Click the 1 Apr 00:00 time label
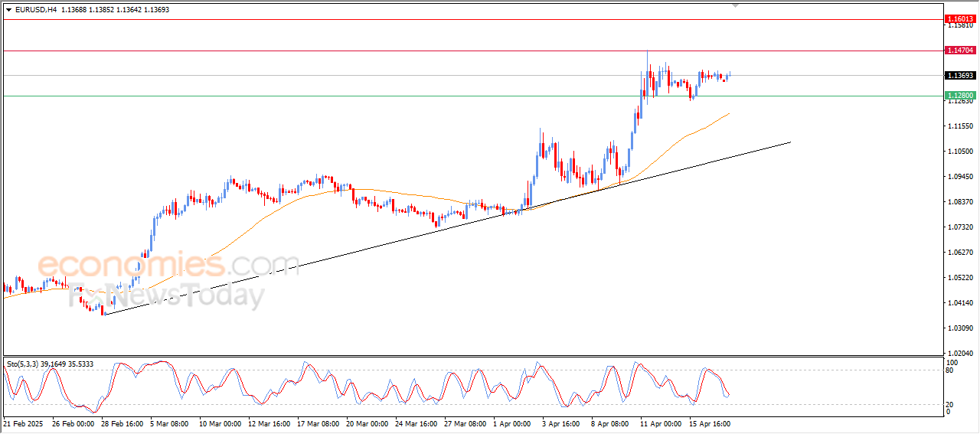The height and width of the screenshot is (434, 980). coord(514,423)
